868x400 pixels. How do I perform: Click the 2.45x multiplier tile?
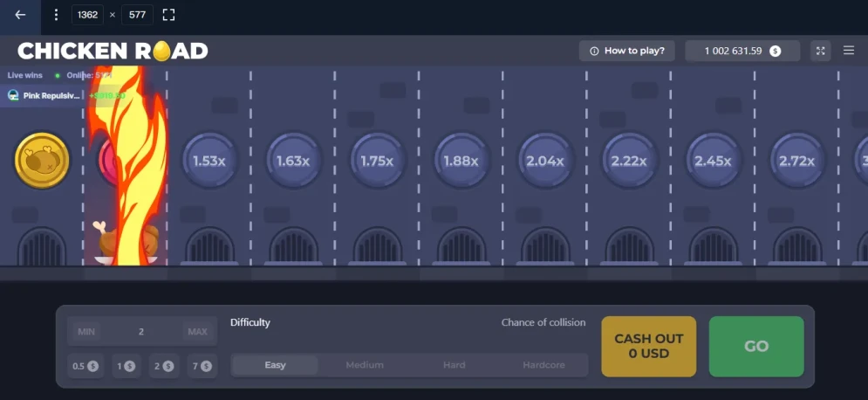714,161
